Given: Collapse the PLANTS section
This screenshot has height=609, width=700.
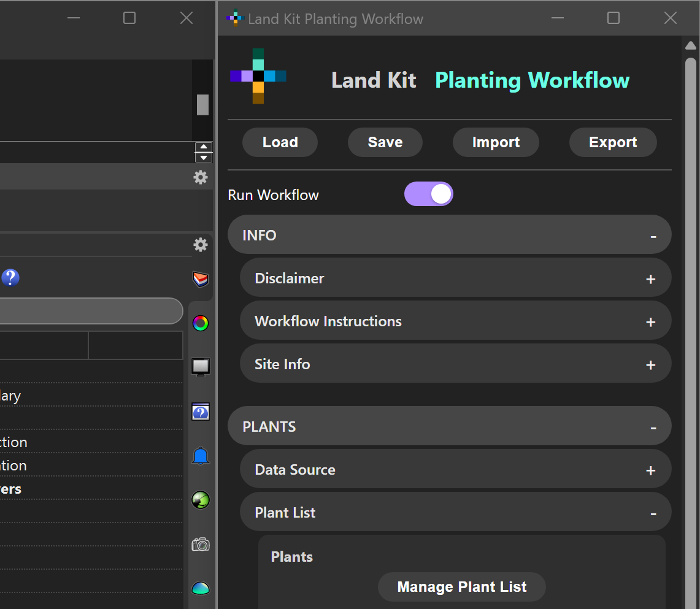Looking at the screenshot, I should pos(450,426).
